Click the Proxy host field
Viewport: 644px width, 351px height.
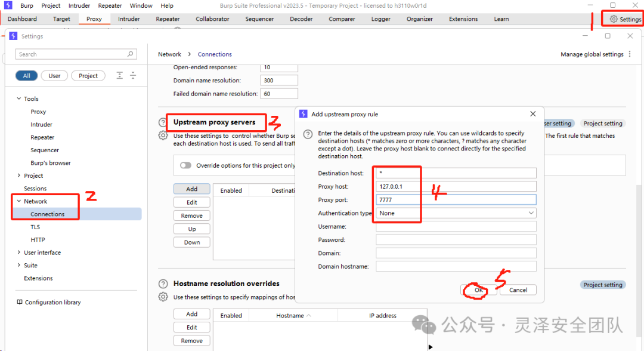(456, 186)
